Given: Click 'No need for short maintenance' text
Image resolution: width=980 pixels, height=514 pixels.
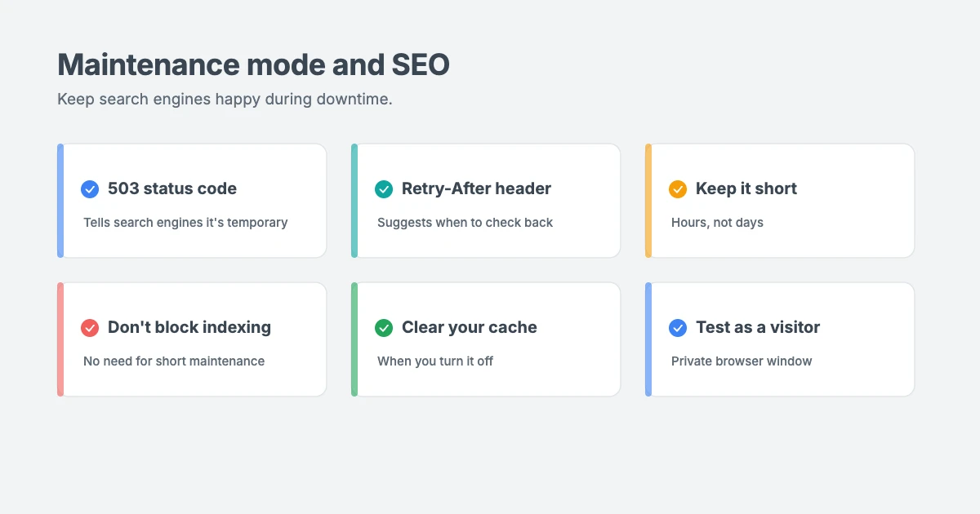Looking at the screenshot, I should pyautogui.click(x=174, y=361).
